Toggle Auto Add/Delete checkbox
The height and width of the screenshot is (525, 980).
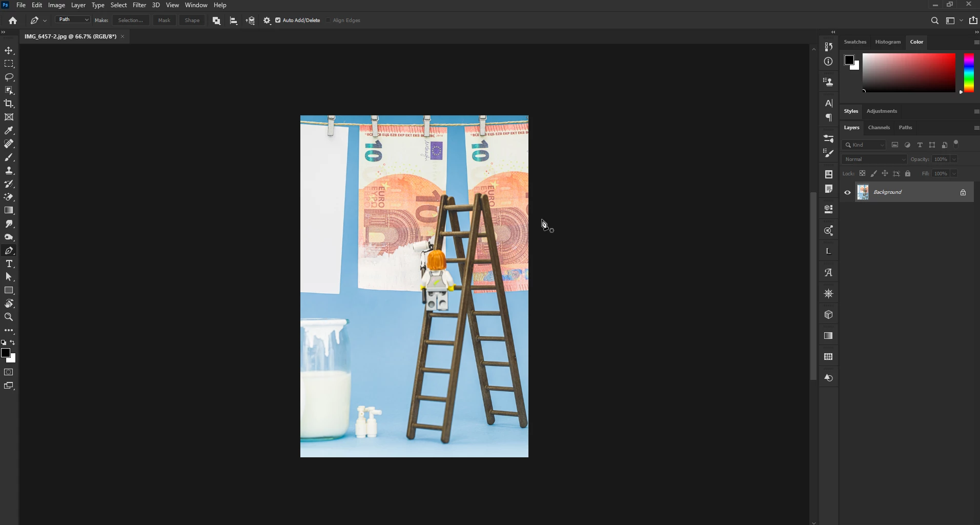coord(278,21)
